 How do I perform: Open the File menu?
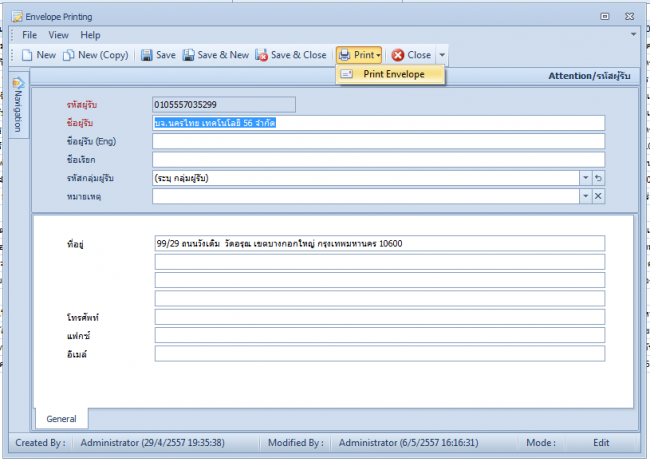tap(29, 35)
